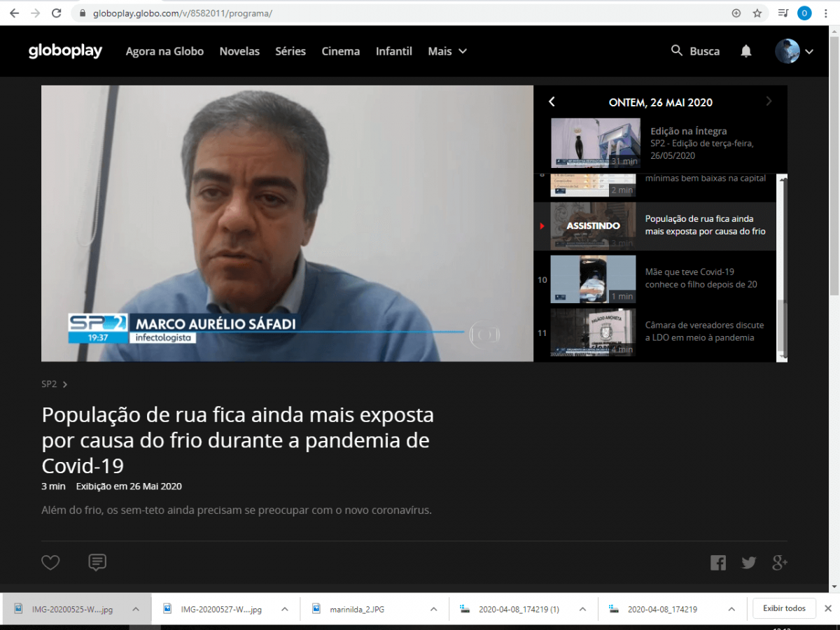
Task: Click the mínimas bem baixas na capital item
Action: tap(706, 178)
